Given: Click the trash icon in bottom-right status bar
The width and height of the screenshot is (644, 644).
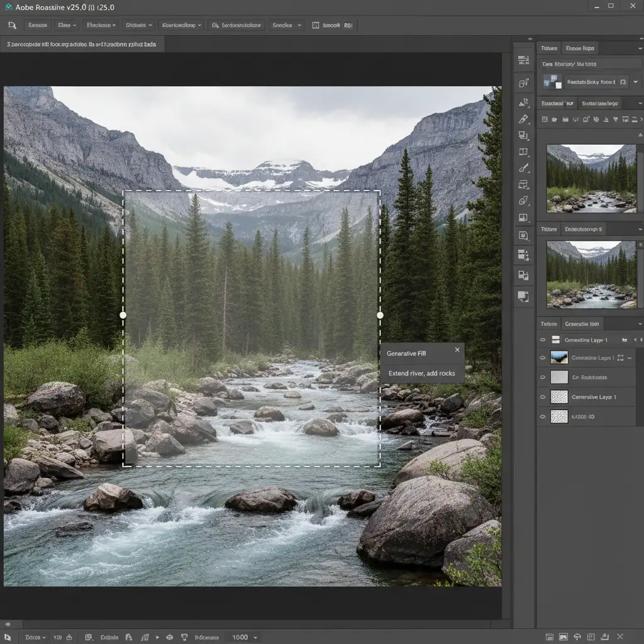Looking at the screenshot, I should point(604,637).
